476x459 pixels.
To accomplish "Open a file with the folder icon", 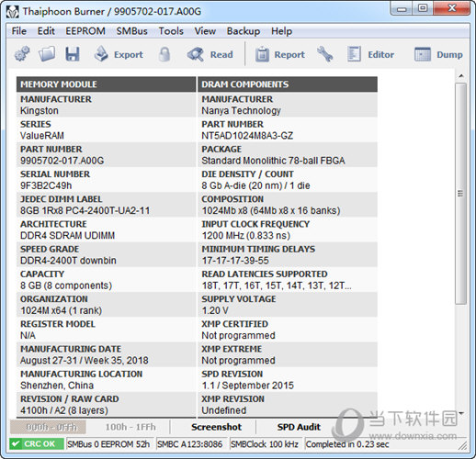I will click(47, 54).
